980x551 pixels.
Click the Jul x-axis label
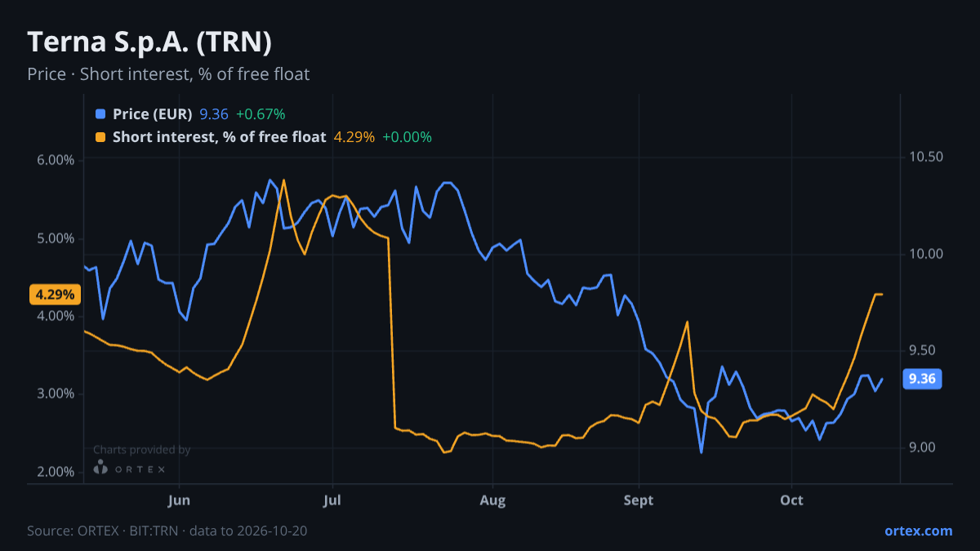pyautogui.click(x=332, y=500)
